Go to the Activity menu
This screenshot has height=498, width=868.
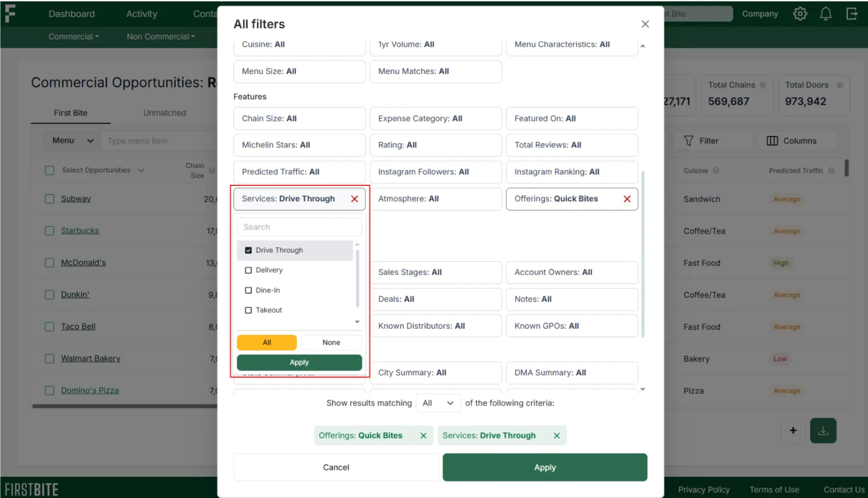pyautogui.click(x=142, y=14)
